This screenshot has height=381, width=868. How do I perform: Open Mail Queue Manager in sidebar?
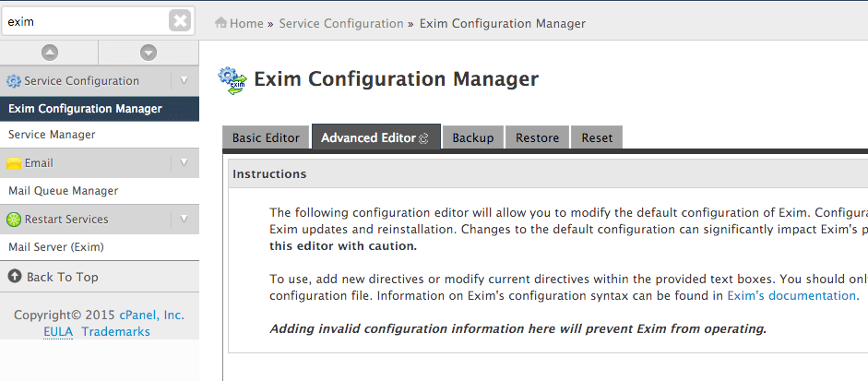coord(63,191)
